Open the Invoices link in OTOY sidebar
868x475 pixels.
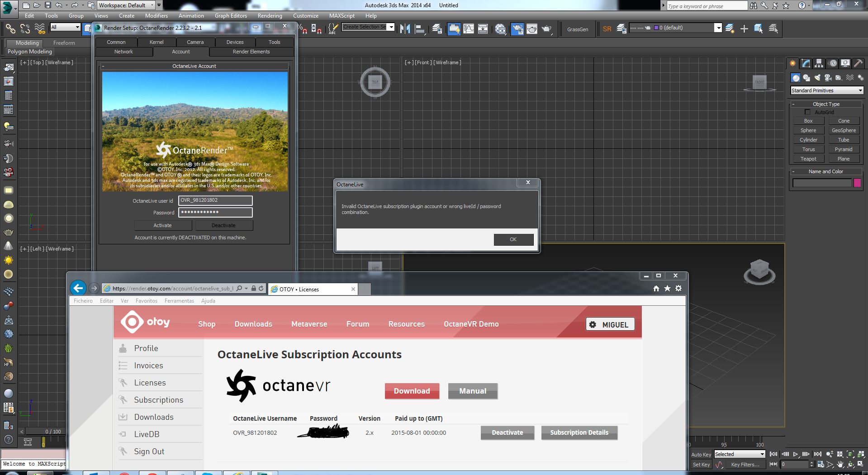coord(148,366)
